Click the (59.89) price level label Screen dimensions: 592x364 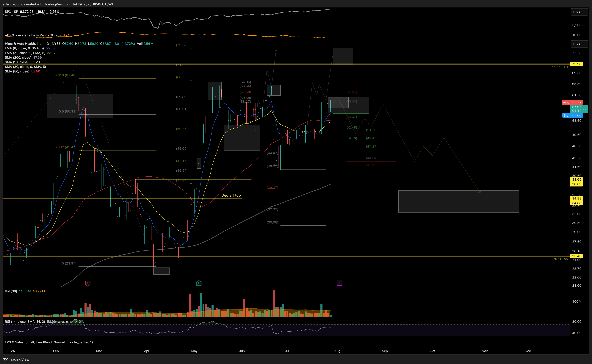(x=182, y=97)
